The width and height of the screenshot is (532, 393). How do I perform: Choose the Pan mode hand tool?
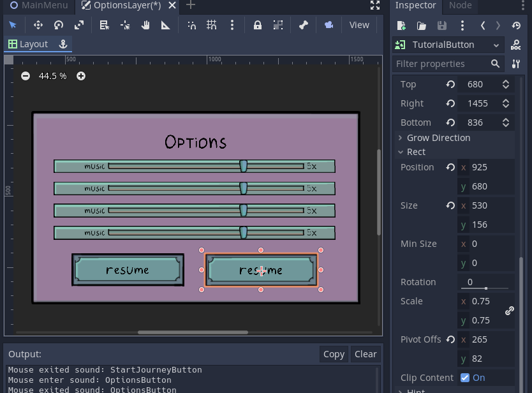click(145, 26)
